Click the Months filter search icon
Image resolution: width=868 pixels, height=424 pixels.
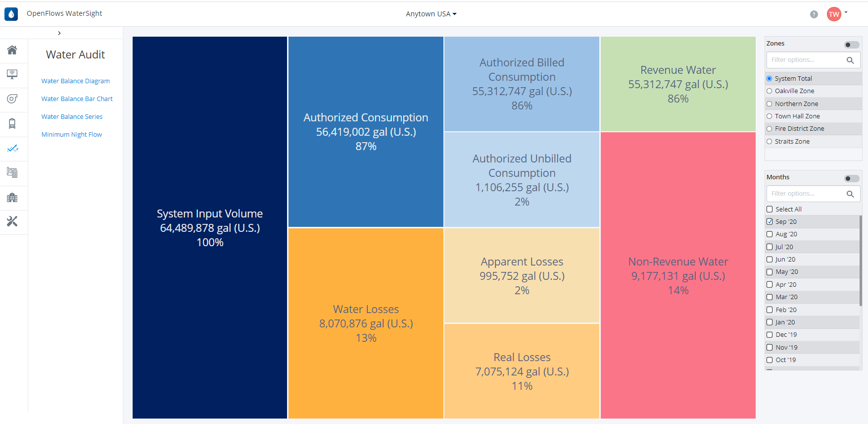point(850,194)
